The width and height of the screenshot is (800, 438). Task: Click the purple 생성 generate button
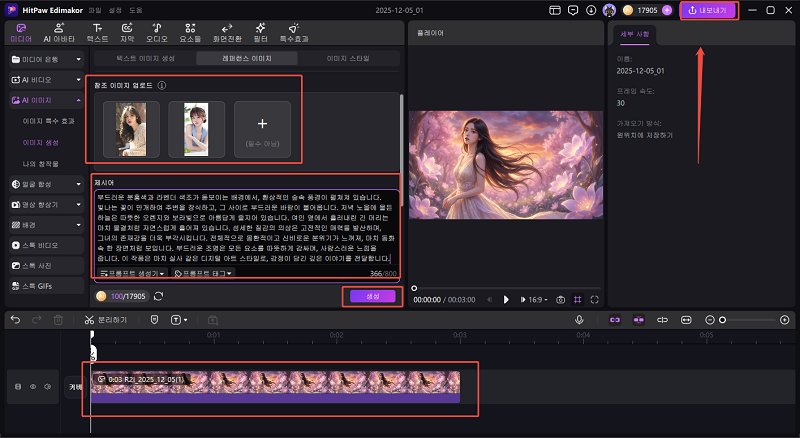(372, 296)
